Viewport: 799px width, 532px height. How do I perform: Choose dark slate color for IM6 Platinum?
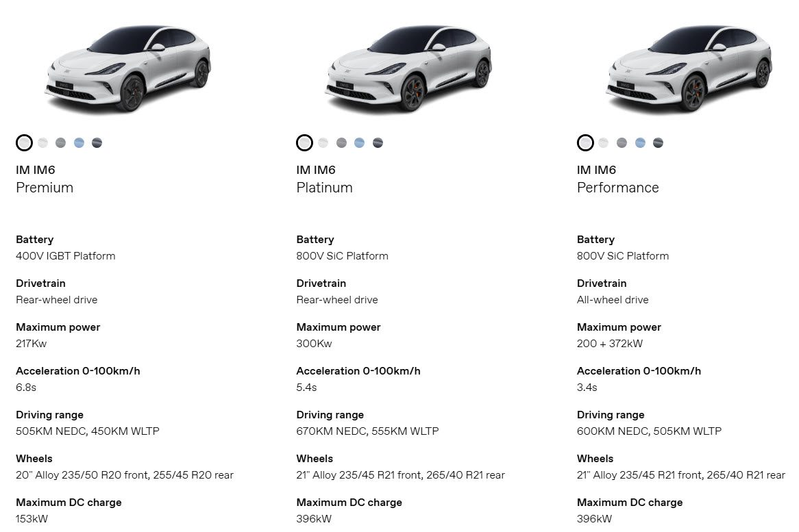pos(378,143)
